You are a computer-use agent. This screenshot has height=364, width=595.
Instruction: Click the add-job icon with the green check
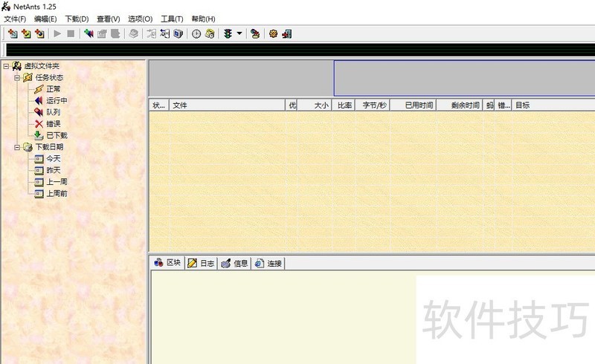(x=26, y=33)
